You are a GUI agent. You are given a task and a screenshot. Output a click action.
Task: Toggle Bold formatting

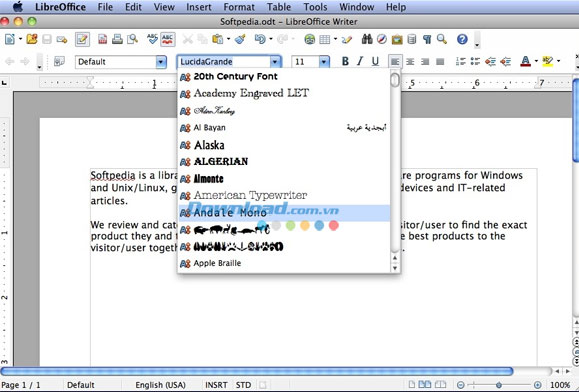345,61
